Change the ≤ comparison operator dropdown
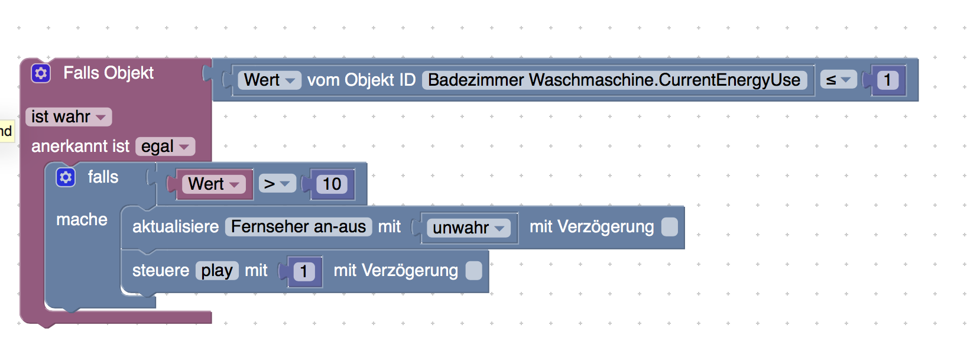Image resolution: width=980 pixels, height=344 pixels. 839,80
